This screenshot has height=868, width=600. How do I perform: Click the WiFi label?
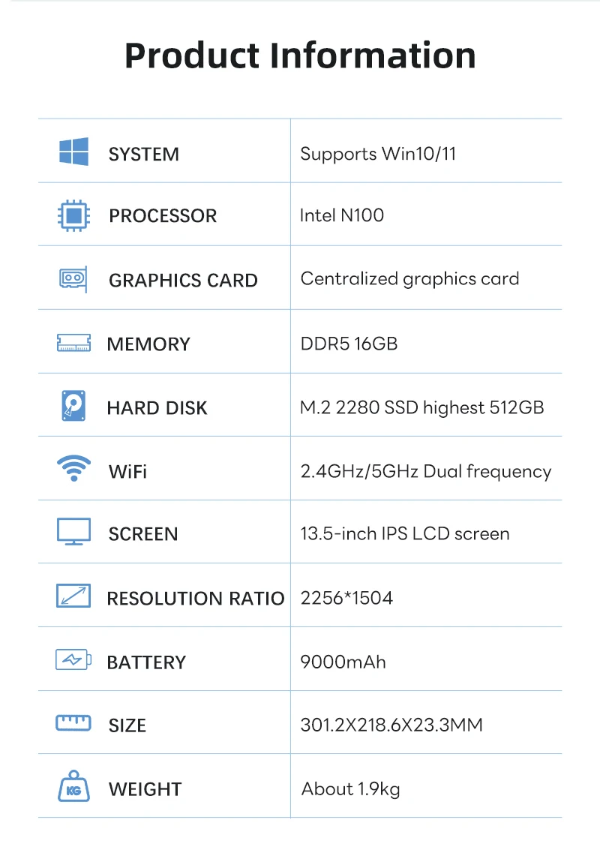(x=127, y=472)
